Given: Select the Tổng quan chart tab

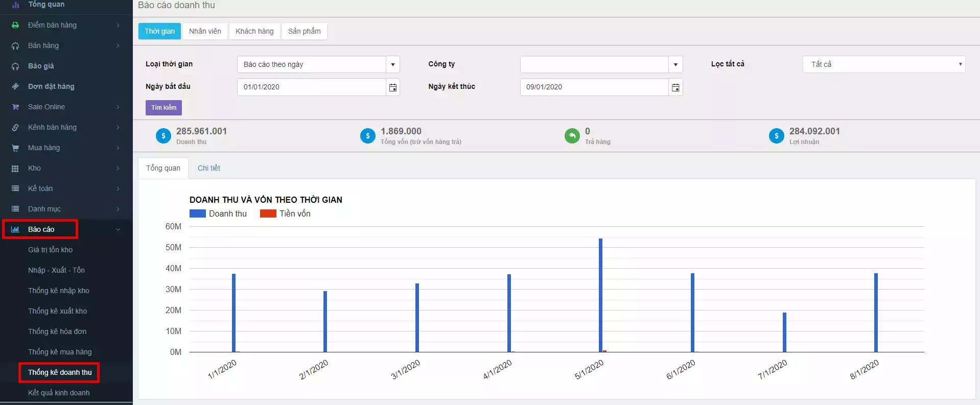Looking at the screenshot, I should point(163,168).
